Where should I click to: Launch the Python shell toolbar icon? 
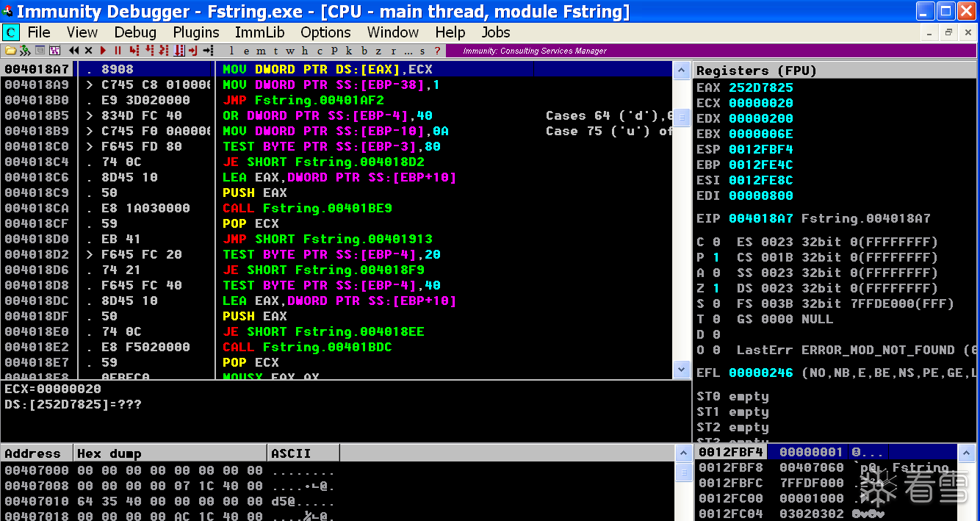click(24, 51)
